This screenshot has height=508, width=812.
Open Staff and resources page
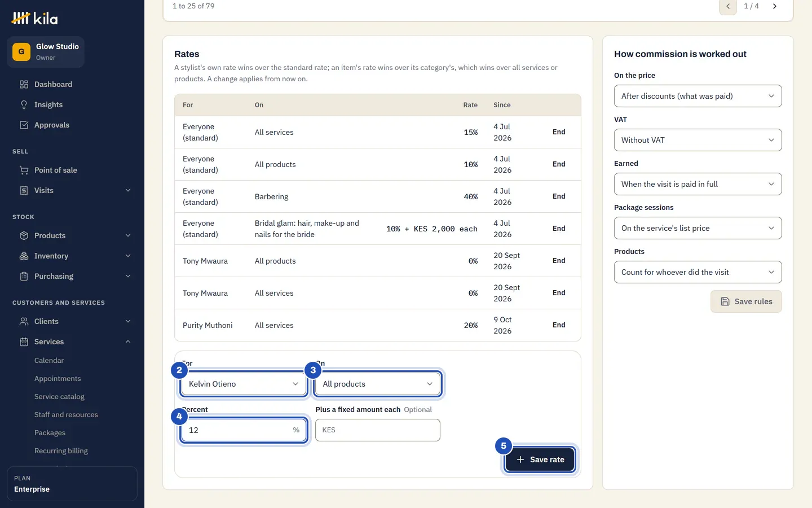[x=66, y=415]
